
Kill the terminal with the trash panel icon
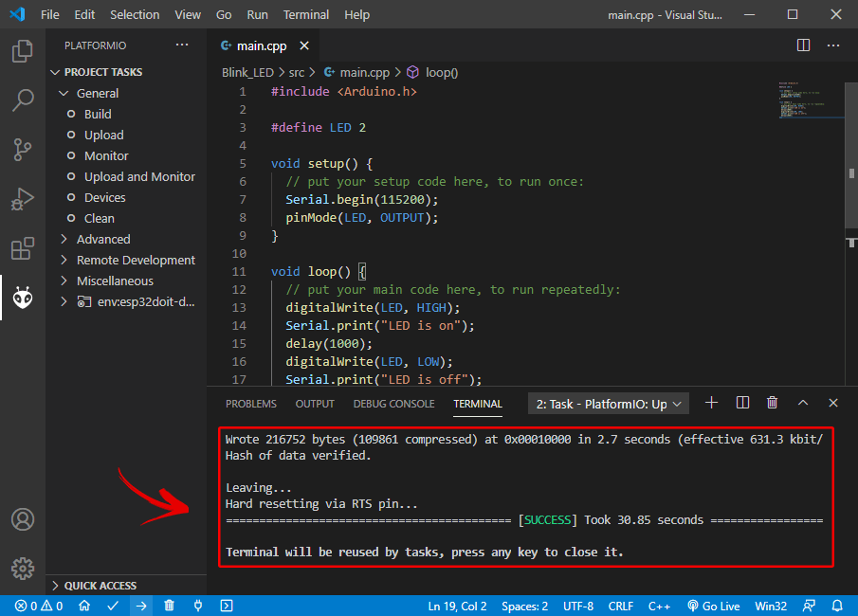[x=772, y=403]
